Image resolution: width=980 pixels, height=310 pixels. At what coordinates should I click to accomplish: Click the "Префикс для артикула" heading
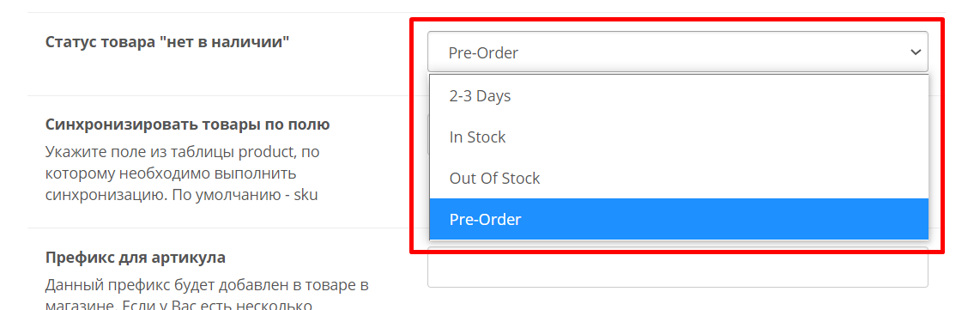[136, 257]
